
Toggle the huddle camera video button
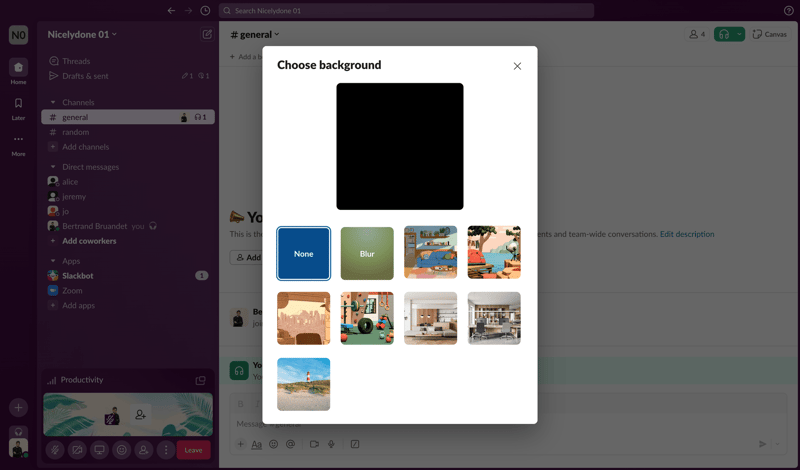(77, 450)
